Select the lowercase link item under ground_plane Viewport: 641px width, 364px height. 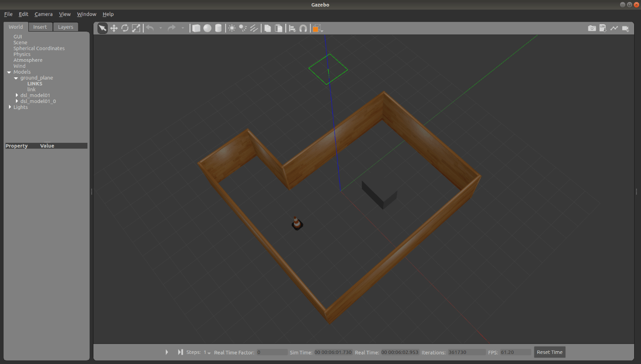pyautogui.click(x=31, y=90)
